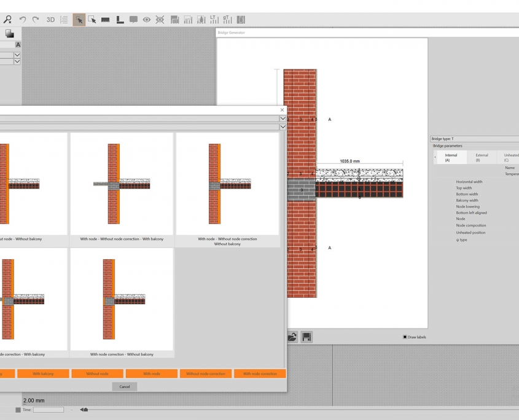519x420 pixels.
Task: Click the 'With balcony' button
Action: click(x=42, y=373)
